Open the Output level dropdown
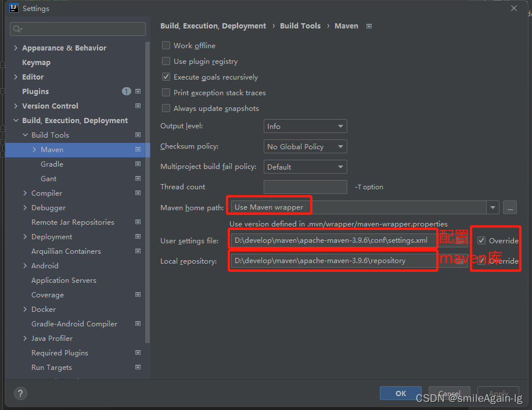 (x=305, y=127)
